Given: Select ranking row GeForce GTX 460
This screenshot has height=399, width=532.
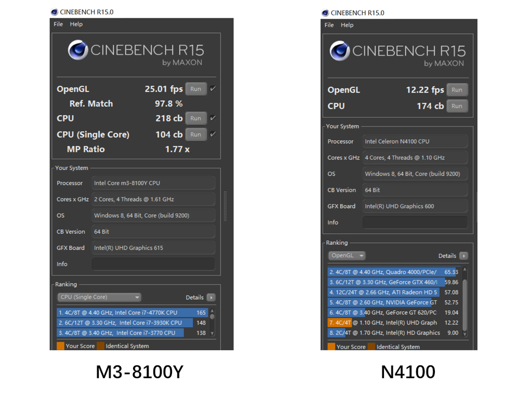Looking at the screenshot, I should coord(394,282).
